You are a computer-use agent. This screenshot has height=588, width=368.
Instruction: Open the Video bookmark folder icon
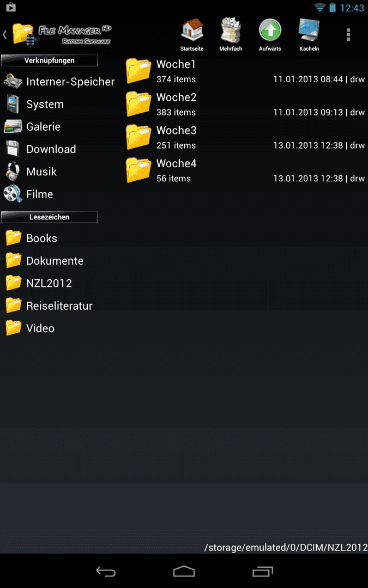(14, 328)
